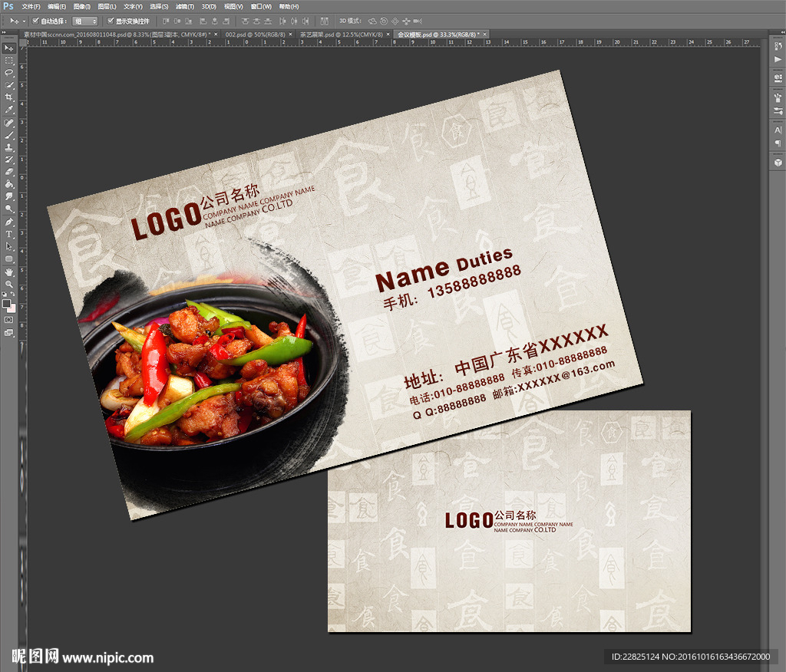Select the Paint Bucket tool
Viewport: 786px width, 672px height.
[9, 184]
